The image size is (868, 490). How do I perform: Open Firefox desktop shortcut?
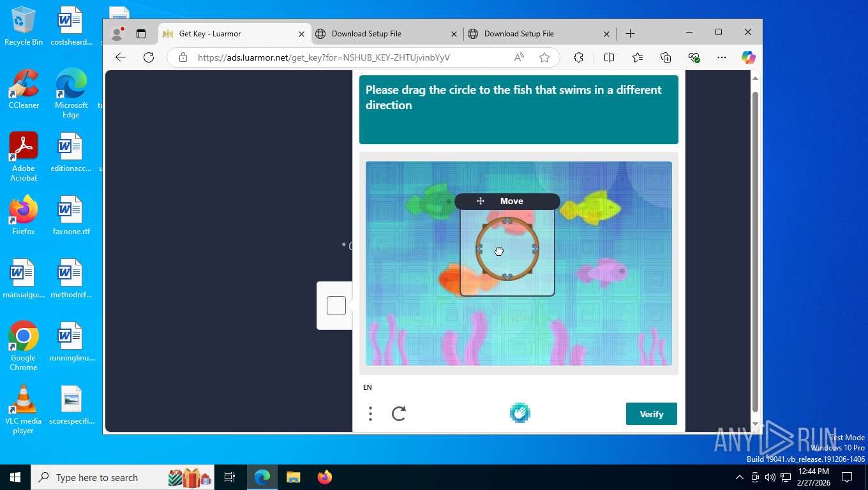coord(24,215)
